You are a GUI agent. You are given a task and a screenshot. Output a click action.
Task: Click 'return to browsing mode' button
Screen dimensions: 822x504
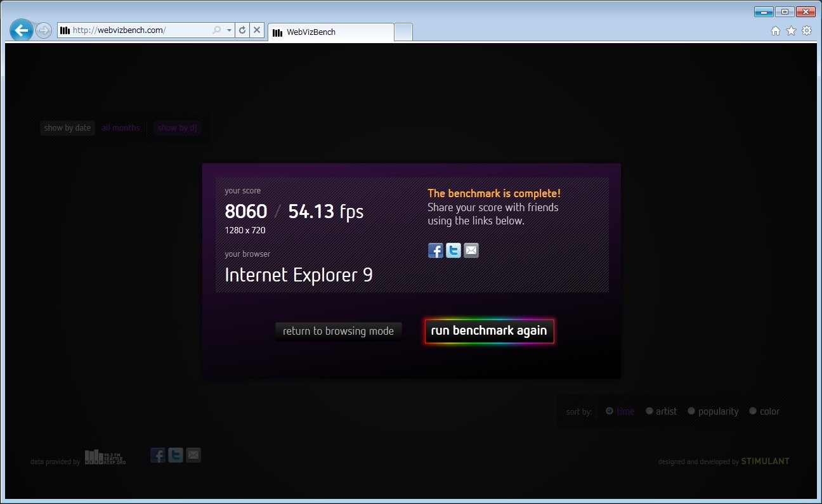(x=339, y=331)
